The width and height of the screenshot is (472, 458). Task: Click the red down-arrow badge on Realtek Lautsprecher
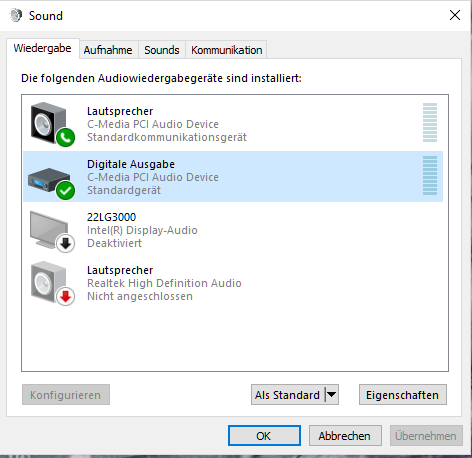point(65,297)
